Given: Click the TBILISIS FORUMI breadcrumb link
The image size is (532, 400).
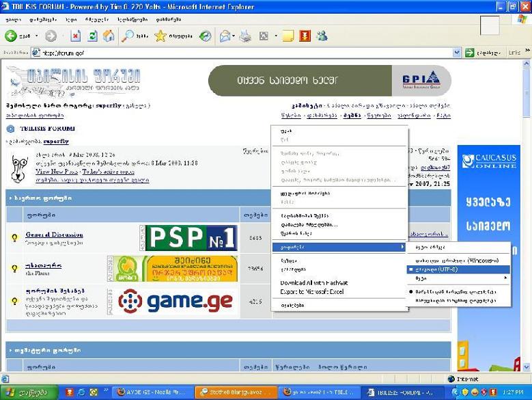Looking at the screenshot, I should [48, 129].
